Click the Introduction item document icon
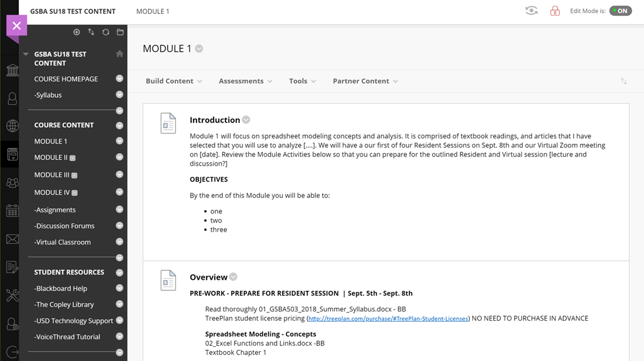The height and width of the screenshot is (361, 644). click(x=168, y=123)
